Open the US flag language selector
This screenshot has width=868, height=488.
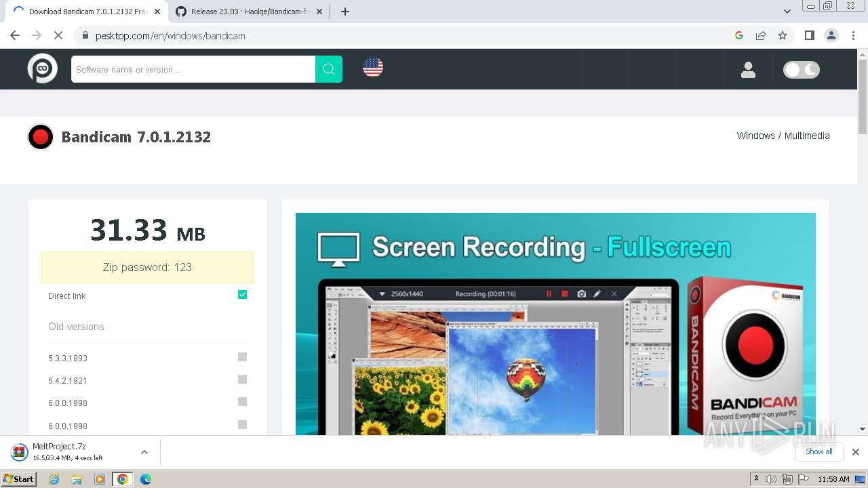pyautogui.click(x=373, y=67)
